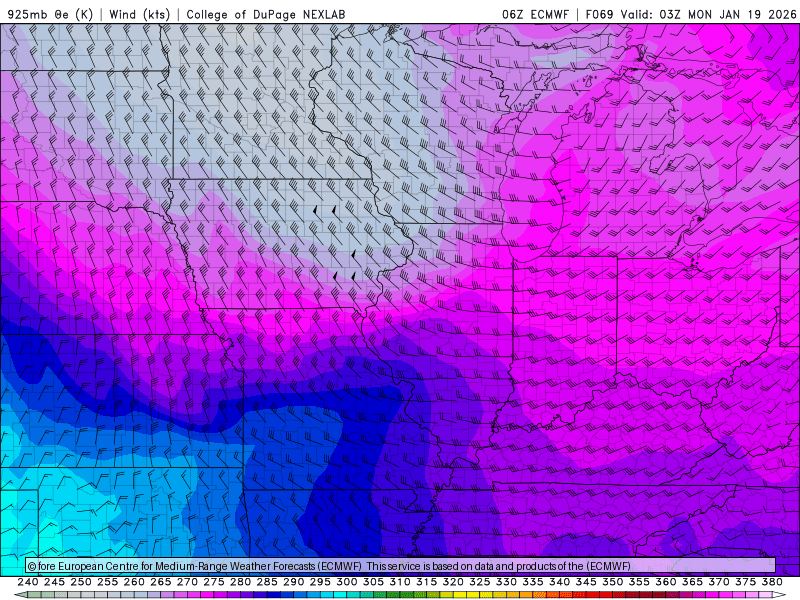The height and width of the screenshot is (600, 800).
Task: Click the 360 value on the color scale
Action: [666, 582]
